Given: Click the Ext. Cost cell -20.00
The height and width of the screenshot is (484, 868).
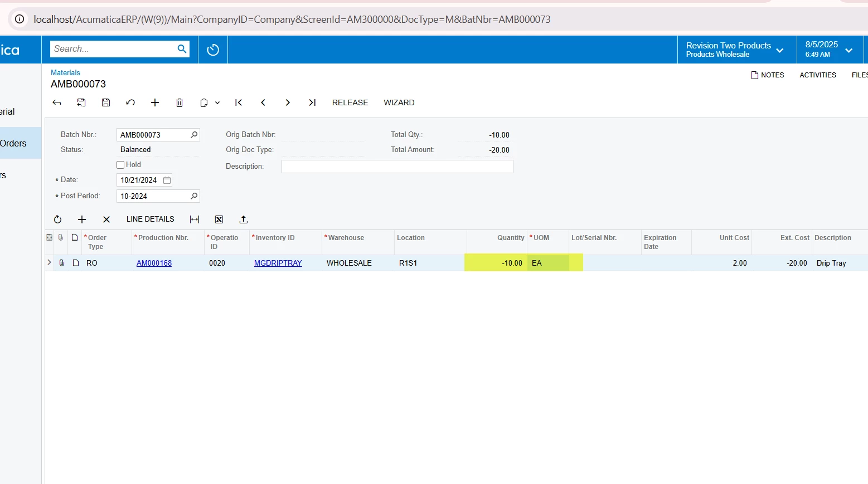Looking at the screenshot, I should click(x=782, y=263).
